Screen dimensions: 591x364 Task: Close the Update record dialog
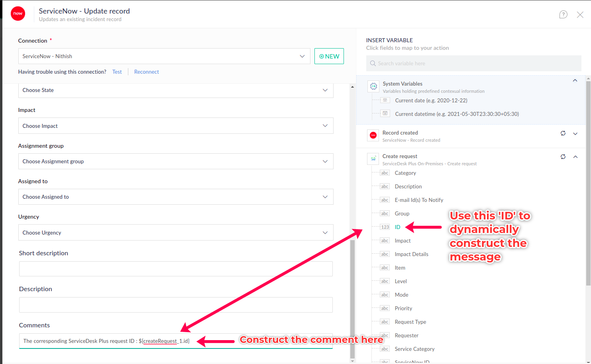click(580, 15)
